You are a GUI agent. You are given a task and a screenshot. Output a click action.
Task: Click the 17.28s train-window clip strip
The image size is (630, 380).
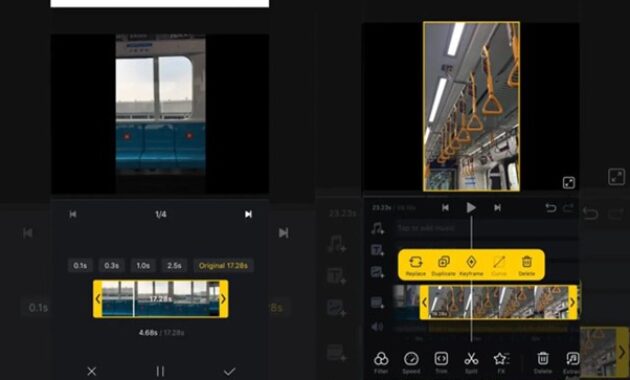click(x=161, y=299)
